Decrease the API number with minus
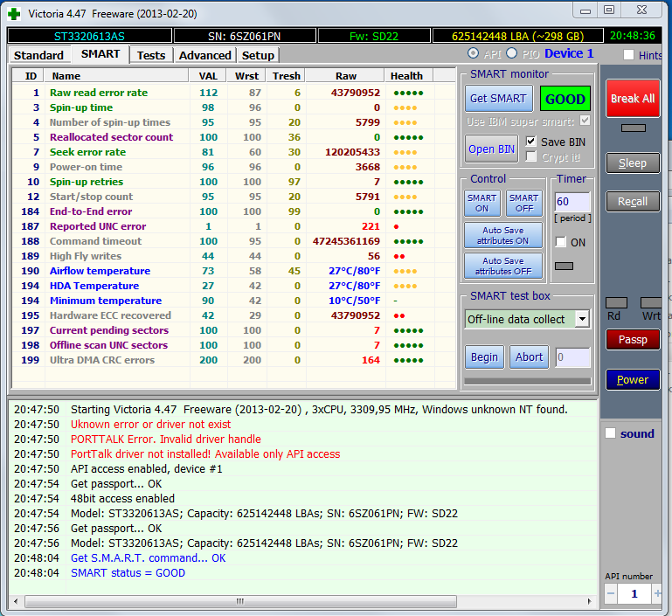The height and width of the screenshot is (616, 672). tap(611, 594)
